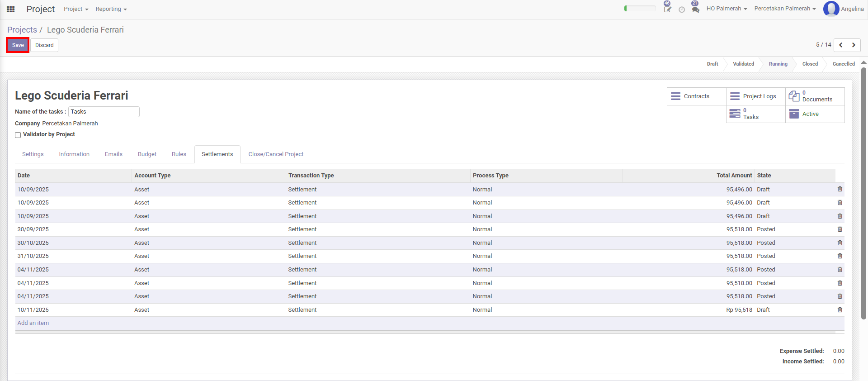Click Add an item link
The width and height of the screenshot is (868, 381).
click(x=33, y=323)
